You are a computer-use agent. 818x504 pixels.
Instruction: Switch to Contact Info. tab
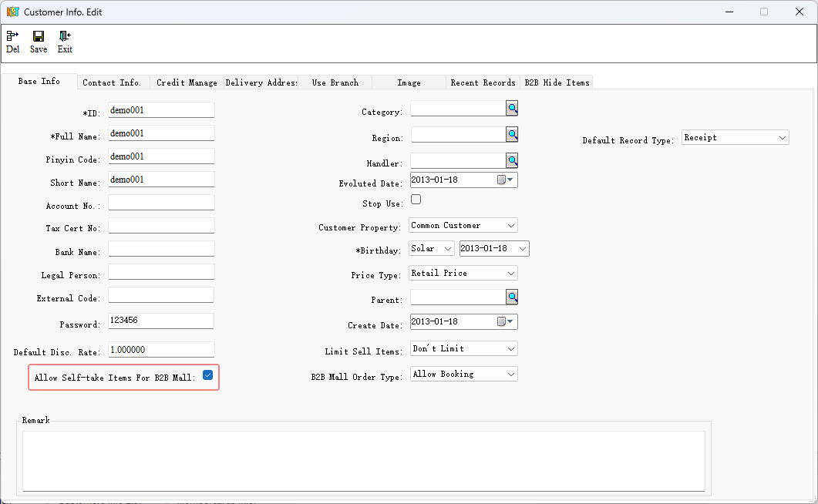click(112, 82)
